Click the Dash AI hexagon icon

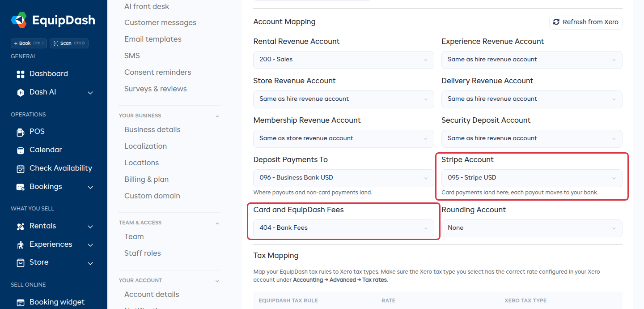coord(20,92)
